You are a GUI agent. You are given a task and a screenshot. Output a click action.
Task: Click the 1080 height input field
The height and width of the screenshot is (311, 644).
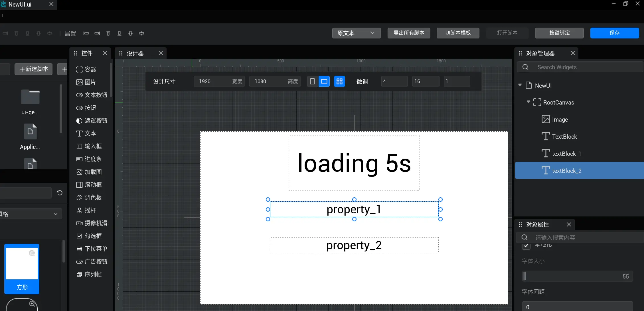(275, 81)
